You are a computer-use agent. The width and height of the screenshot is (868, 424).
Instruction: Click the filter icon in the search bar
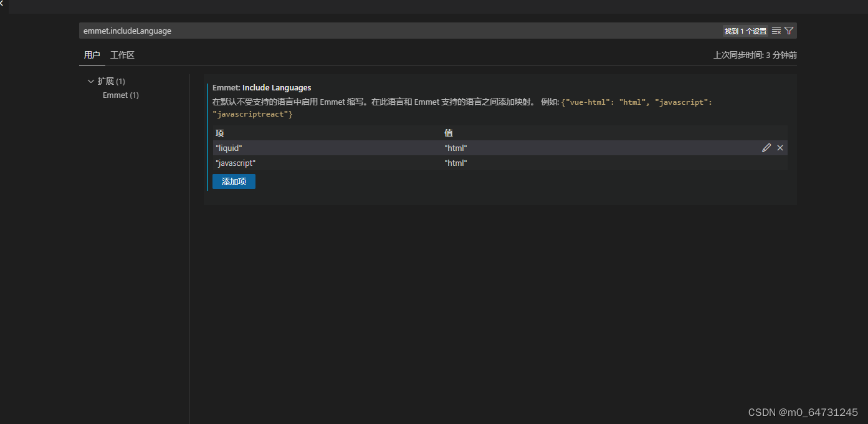[789, 30]
